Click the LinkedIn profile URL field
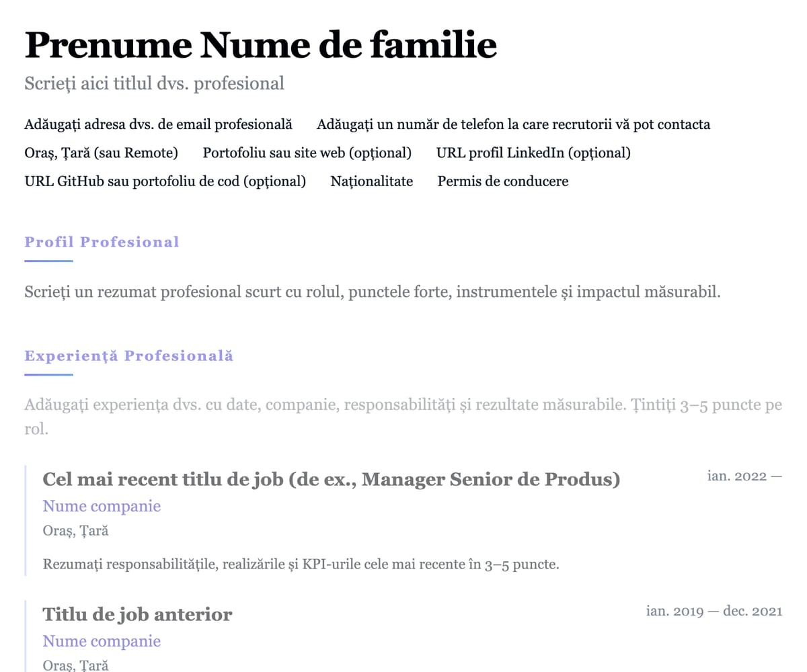The height and width of the screenshot is (672, 807). (533, 153)
